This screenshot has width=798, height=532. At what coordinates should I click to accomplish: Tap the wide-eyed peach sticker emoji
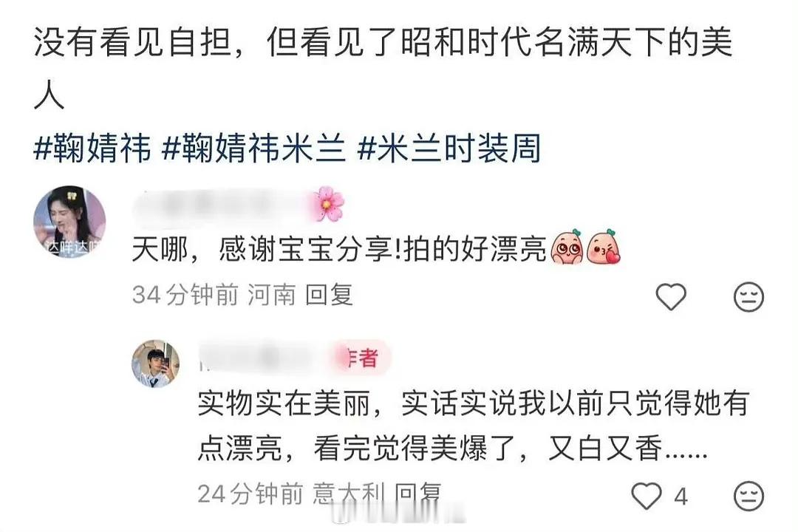(567, 248)
